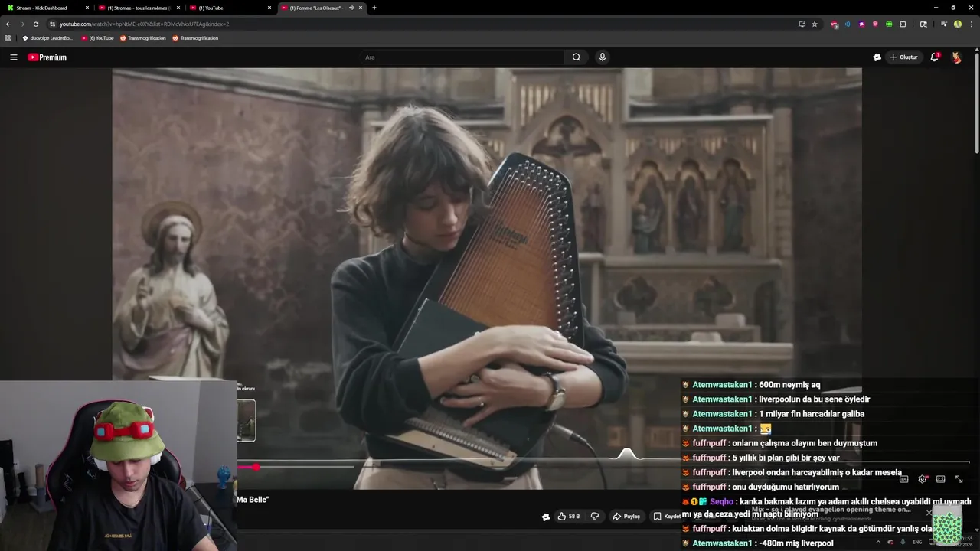Open YouTube notifications bell
Image resolution: width=980 pixels, height=551 pixels.
tap(934, 57)
